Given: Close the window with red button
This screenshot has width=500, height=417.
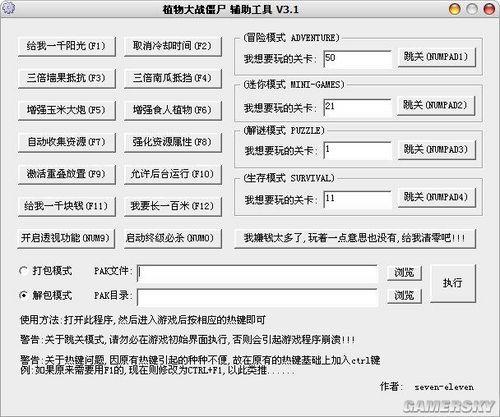Looking at the screenshot, I should click(489, 9).
